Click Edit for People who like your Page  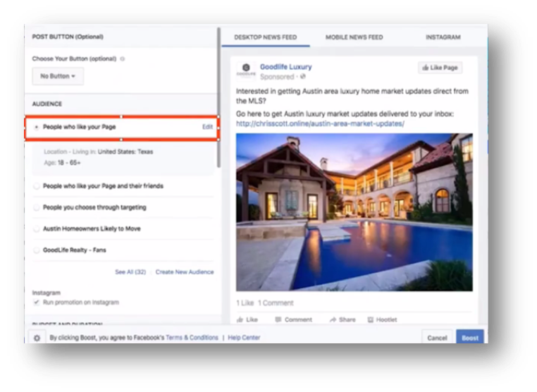point(207,127)
